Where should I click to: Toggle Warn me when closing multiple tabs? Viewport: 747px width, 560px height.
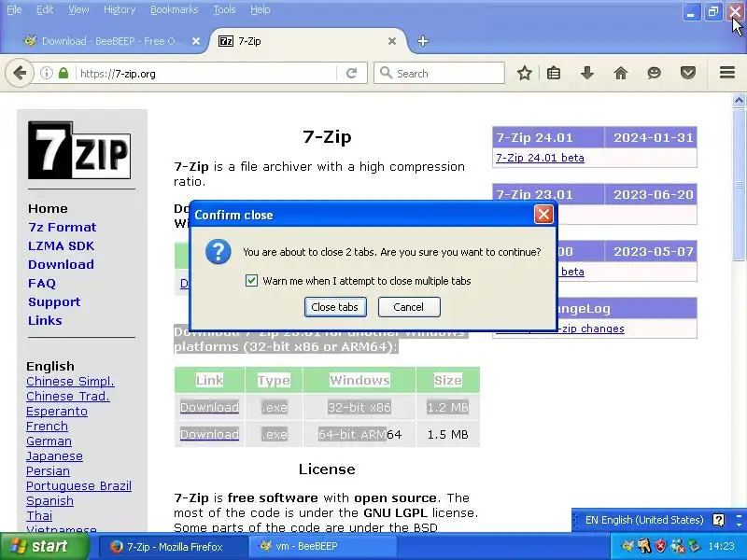coord(251,281)
